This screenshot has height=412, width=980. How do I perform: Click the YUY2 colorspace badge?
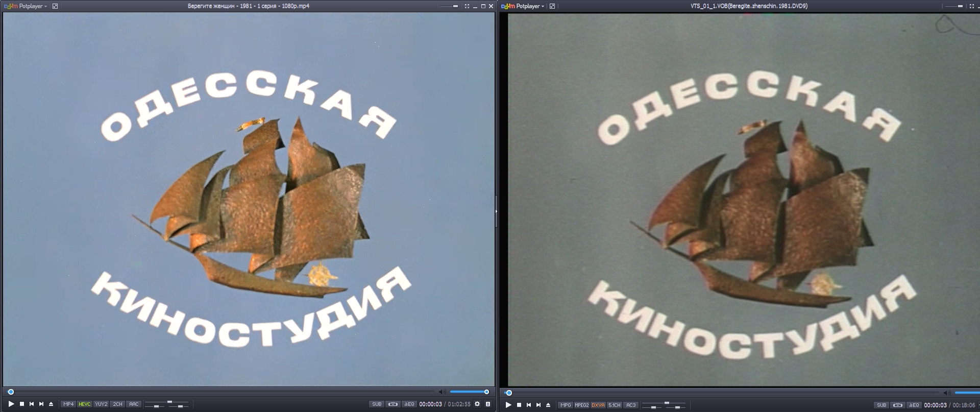(101, 404)
